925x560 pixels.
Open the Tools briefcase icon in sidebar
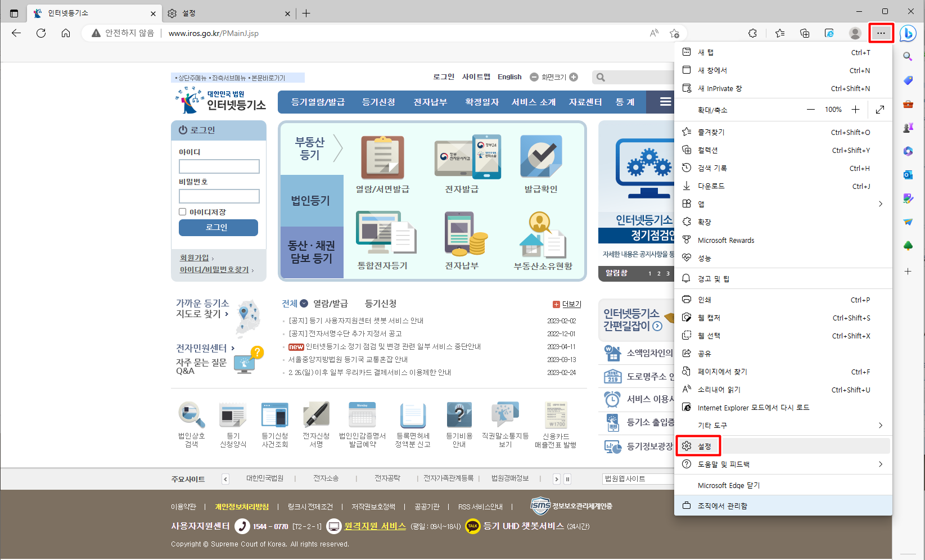(908, 104)
